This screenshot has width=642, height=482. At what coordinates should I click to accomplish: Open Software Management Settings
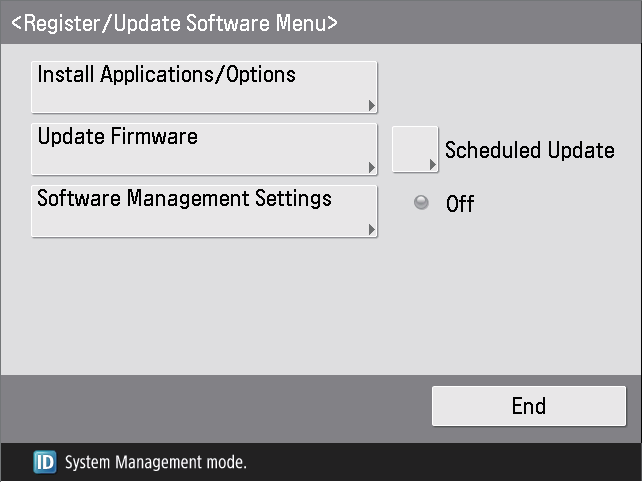point(204,211)
